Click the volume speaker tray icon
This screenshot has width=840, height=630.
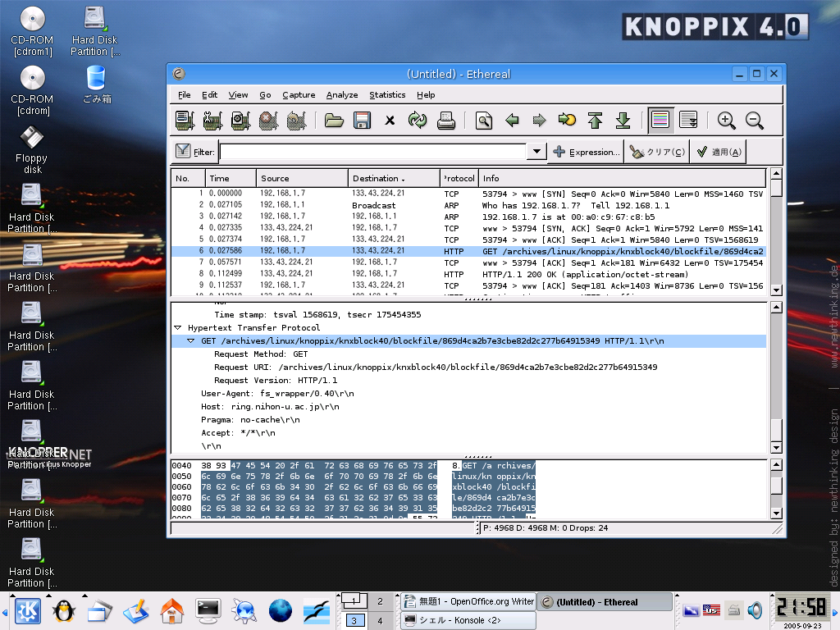(755, 609)
